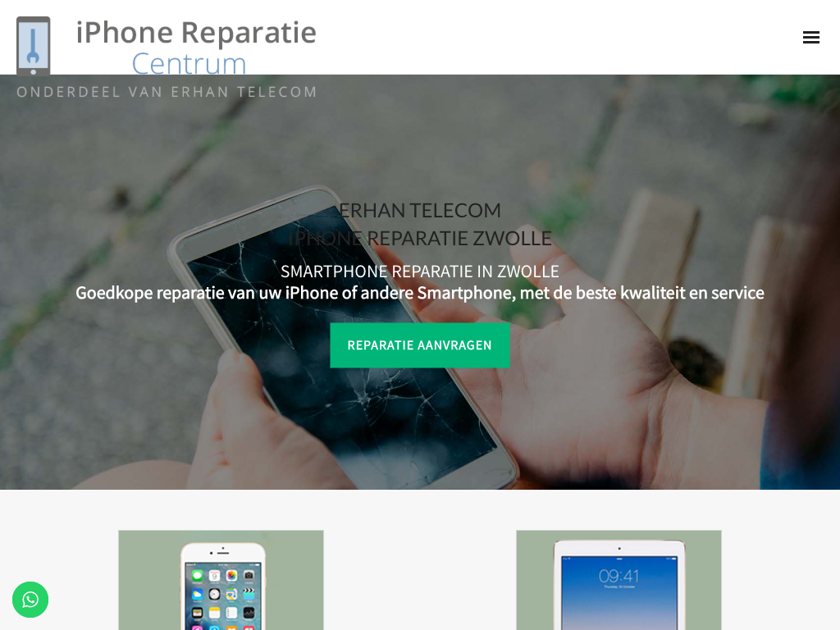The width and height of the screenshot is (840, 630).
Task: Select the iPad product image
Action: 619,585
